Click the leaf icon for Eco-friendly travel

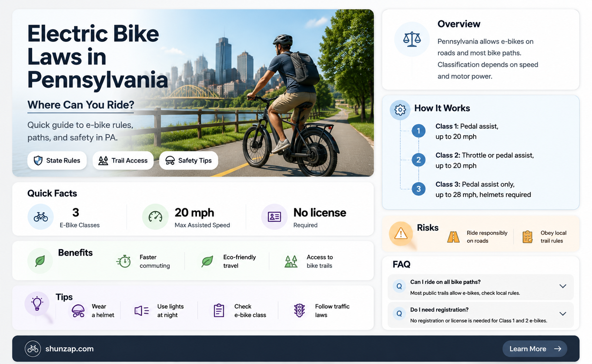pos(207,261)
